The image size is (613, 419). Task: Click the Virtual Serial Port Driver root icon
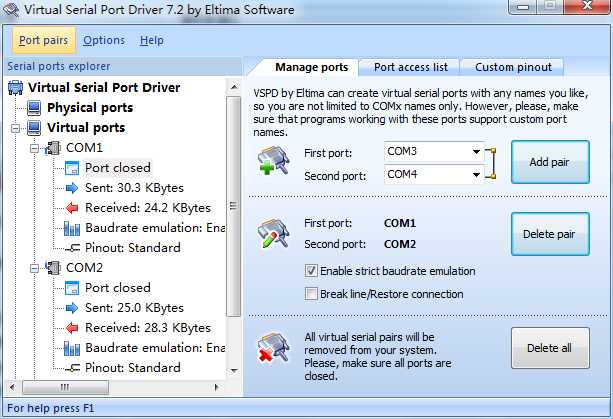(x=15, y=88)
